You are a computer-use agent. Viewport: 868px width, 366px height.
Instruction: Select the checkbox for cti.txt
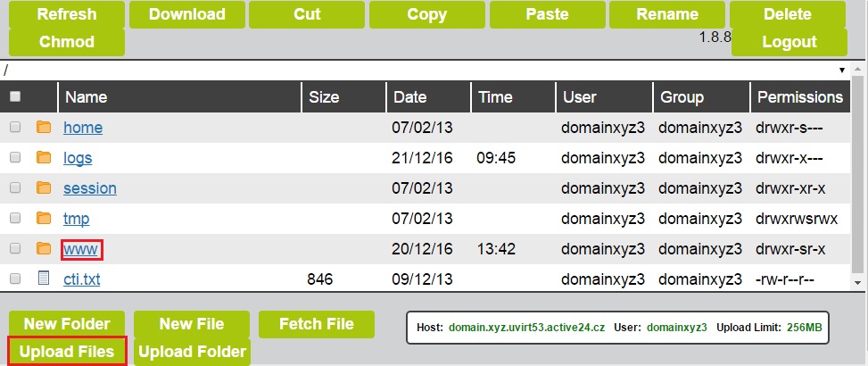pyautogui.click(x=15, y=279)
